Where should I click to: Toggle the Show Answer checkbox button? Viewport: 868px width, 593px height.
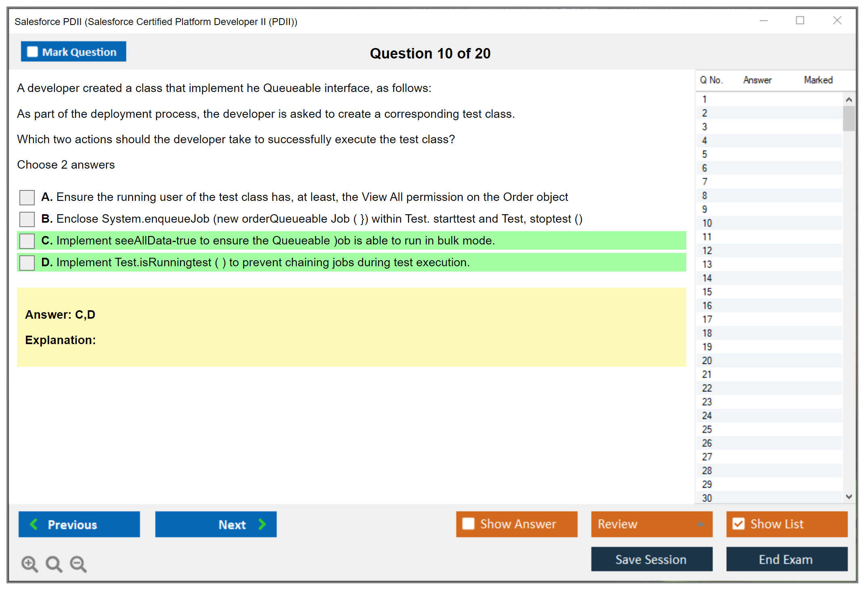[468, 524]
